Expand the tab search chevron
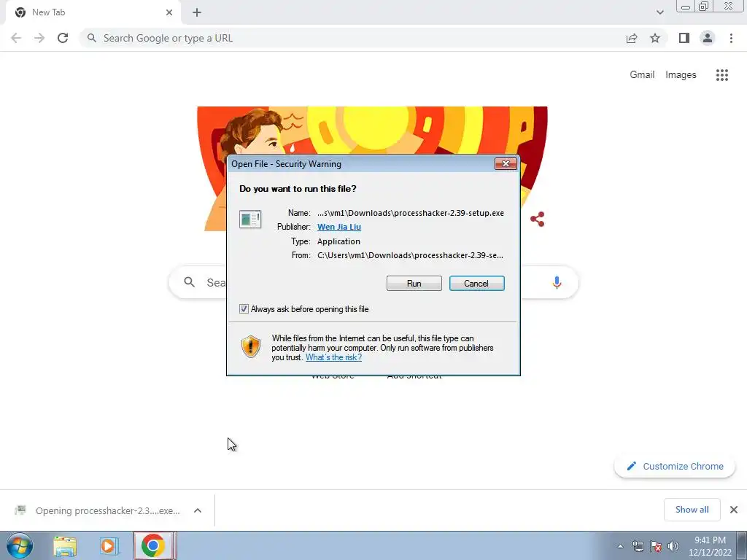 click(x=659, y=12)
